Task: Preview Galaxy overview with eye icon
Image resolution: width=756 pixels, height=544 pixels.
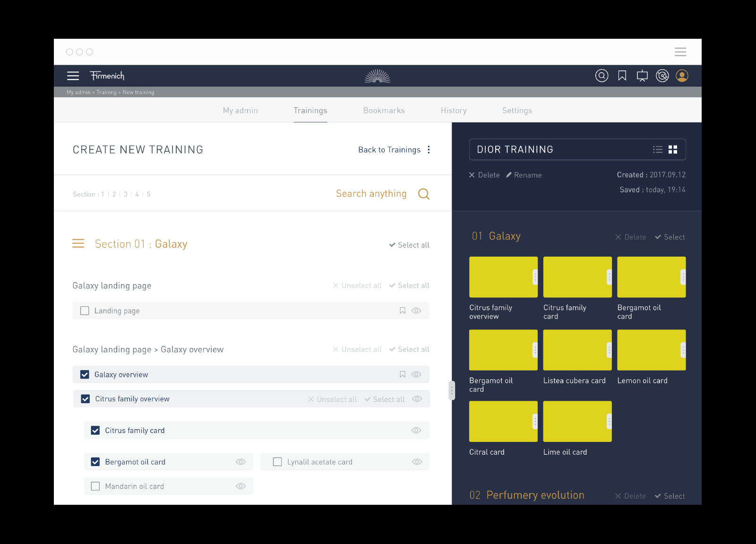Action: 416,374
